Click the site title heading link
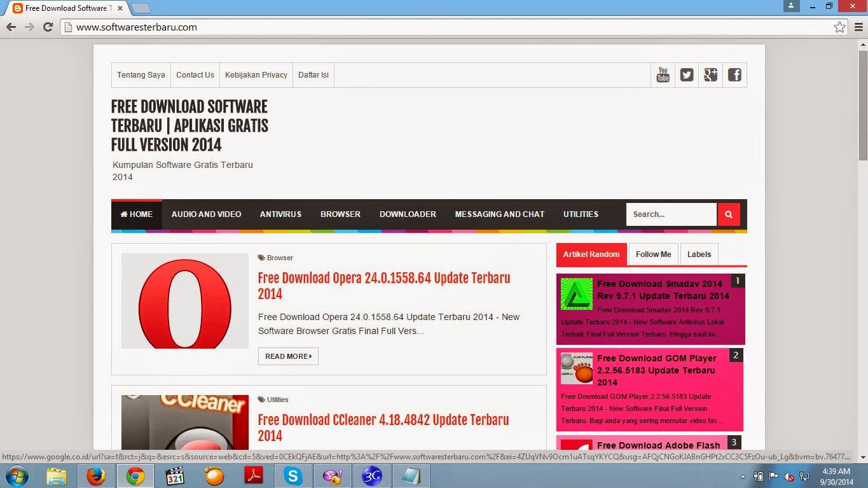The width and height of the screenshot is (868, 488). point(189,126)
